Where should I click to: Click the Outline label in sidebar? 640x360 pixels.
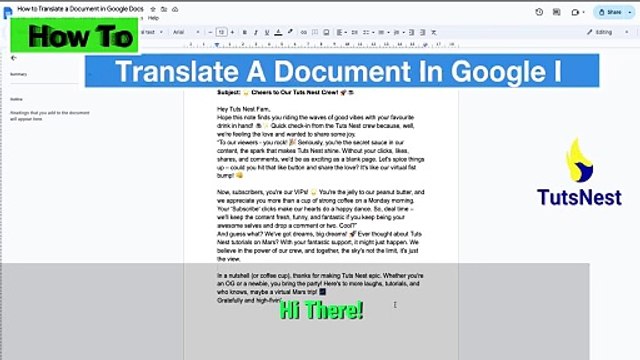(16, 99)
